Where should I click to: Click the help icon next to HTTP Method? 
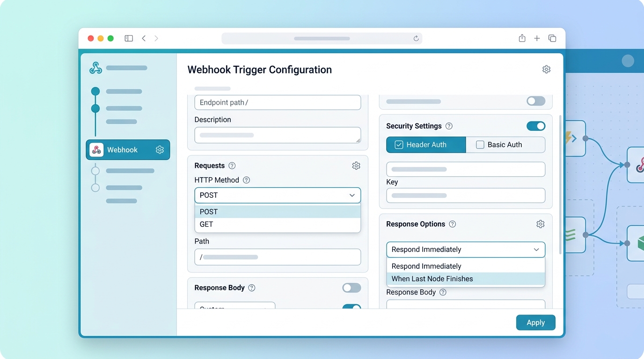coord(246,180)
